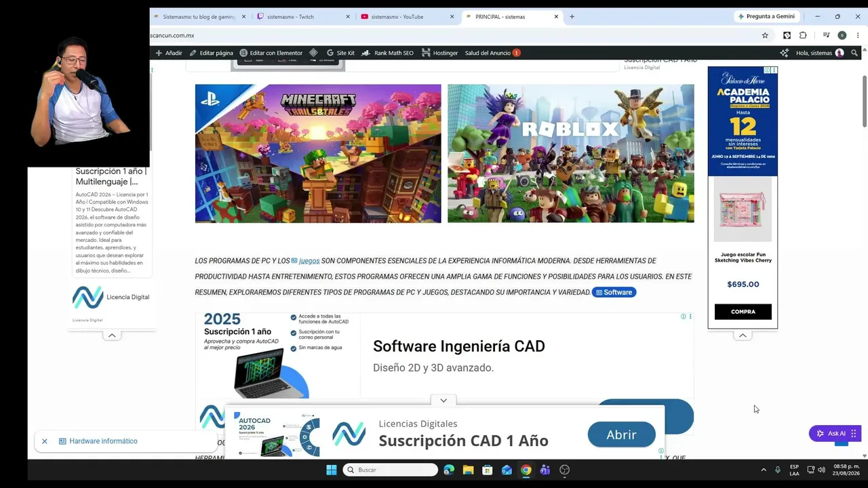Open the Chrome extensions puzzle icon
Image resolution: width=868 pixels, height=488 pixels.
(x=803, y=35)
